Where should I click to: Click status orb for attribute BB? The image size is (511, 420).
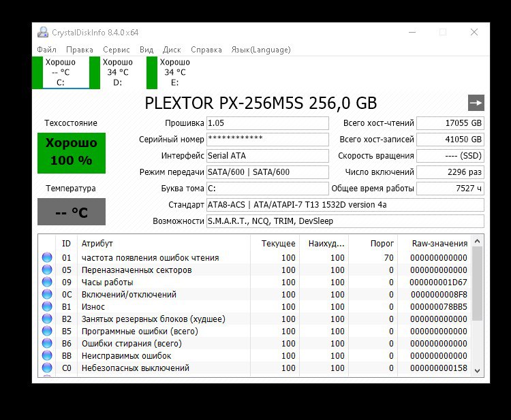click(47, 355)
